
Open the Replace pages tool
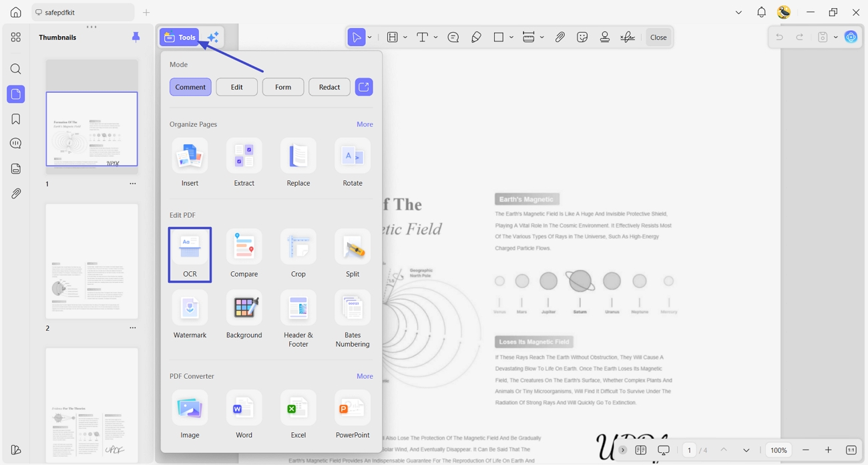pyautogui.click(x=298, y=163)
